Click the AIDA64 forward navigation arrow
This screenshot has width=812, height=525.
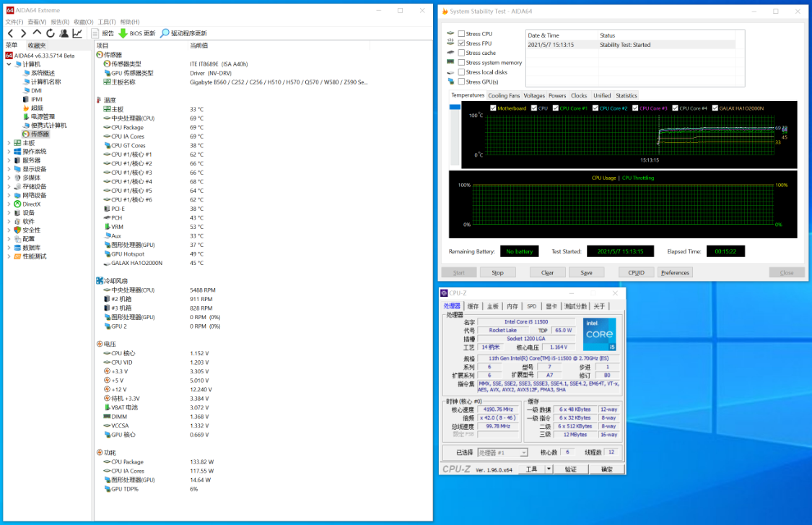(x=23, y=33)
